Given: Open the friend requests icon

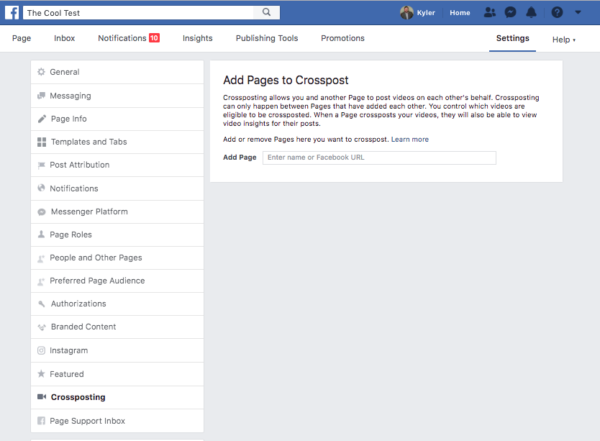Looking at the screenshot, I should click(x=490, y=13).
